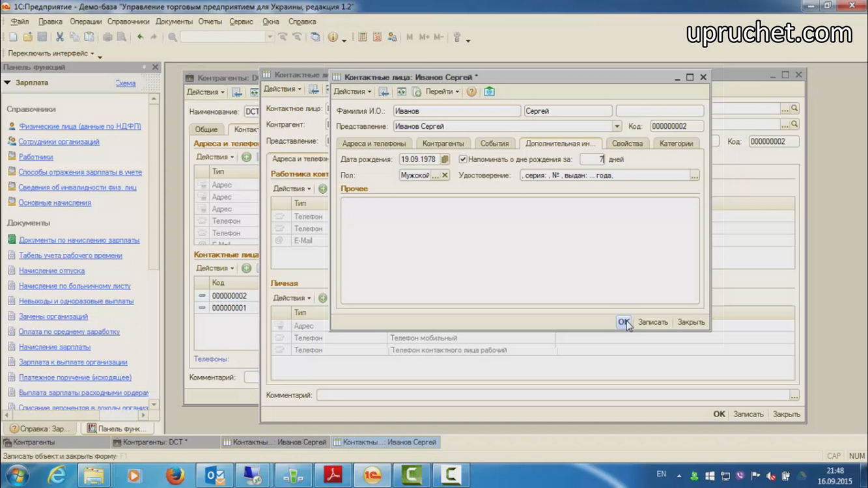Click the 1C application taskbar icon
Screen dimensions: 868x488
[372, 475]
